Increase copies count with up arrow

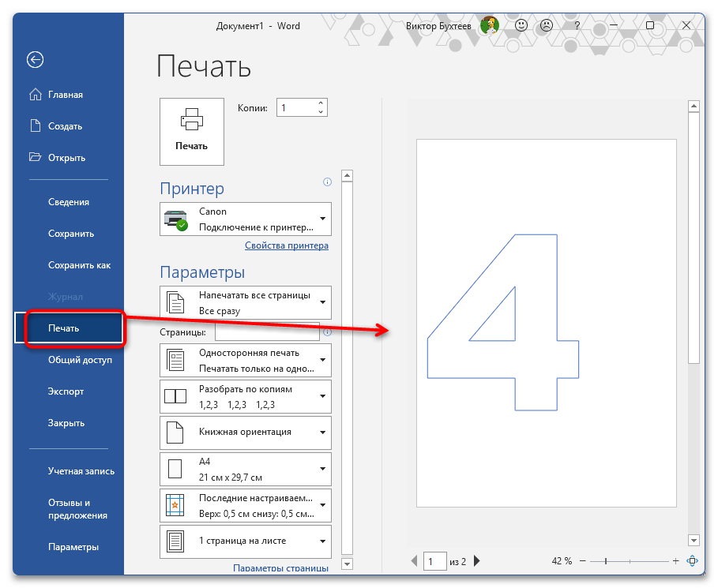(x=321, y=103)
